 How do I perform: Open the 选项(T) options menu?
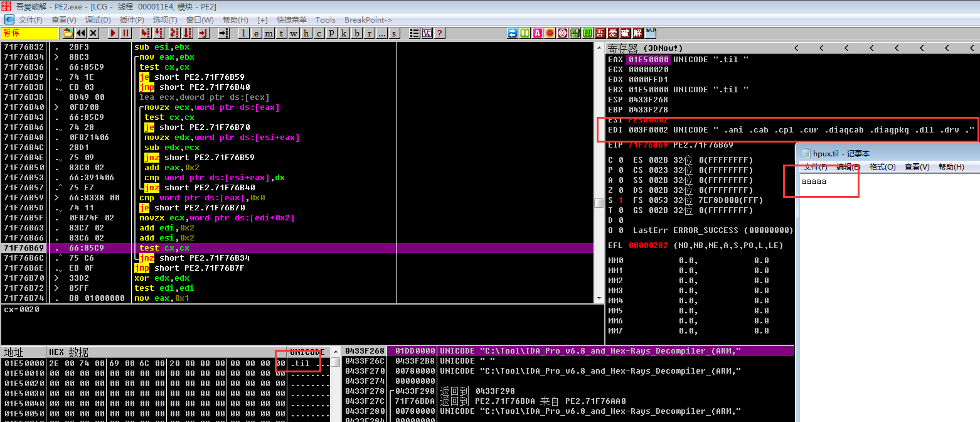pos(166,20)
